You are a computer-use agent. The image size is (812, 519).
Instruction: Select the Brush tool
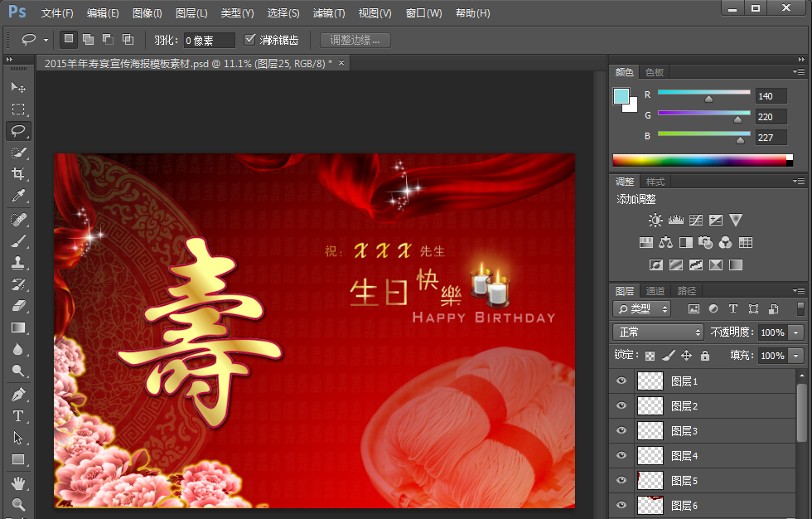pyautogui.click(x=18, y=241)
